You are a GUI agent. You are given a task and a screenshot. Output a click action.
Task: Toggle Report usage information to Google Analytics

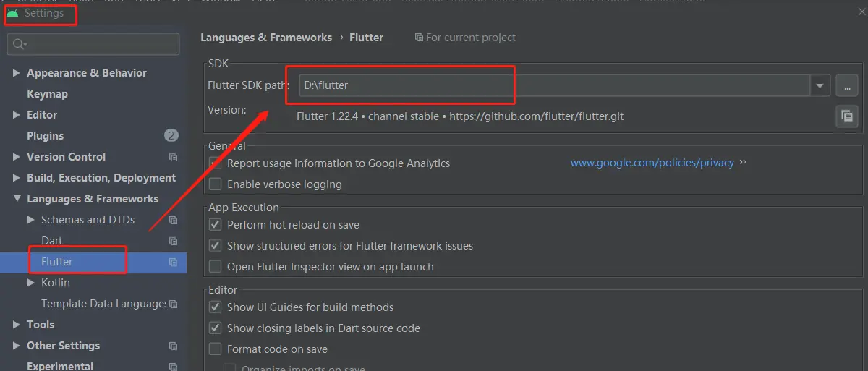point(215,163)
